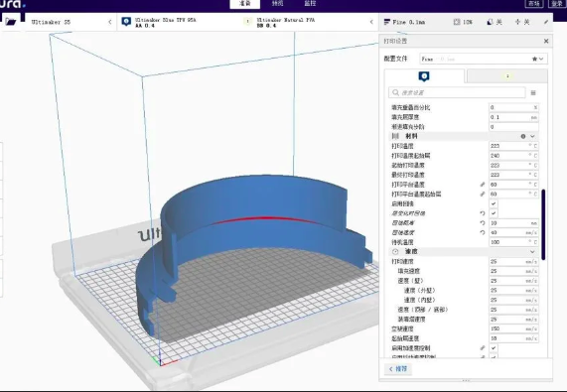Open file using the folder icon
Viewport: 567px width, 392px height.
(x=11, y=22)
